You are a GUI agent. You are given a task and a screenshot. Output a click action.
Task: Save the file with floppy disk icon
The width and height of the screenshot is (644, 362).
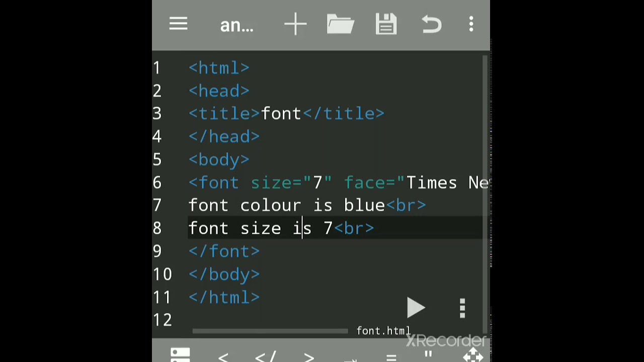386,24
